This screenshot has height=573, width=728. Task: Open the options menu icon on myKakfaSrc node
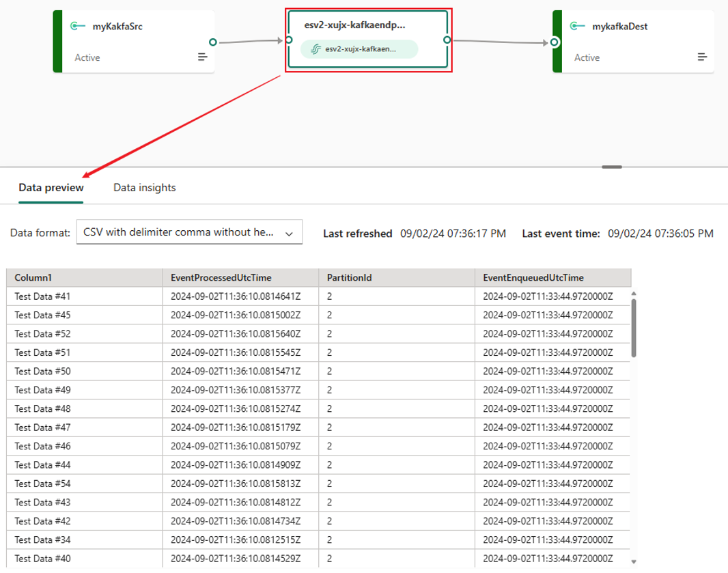tap(202, 57)
